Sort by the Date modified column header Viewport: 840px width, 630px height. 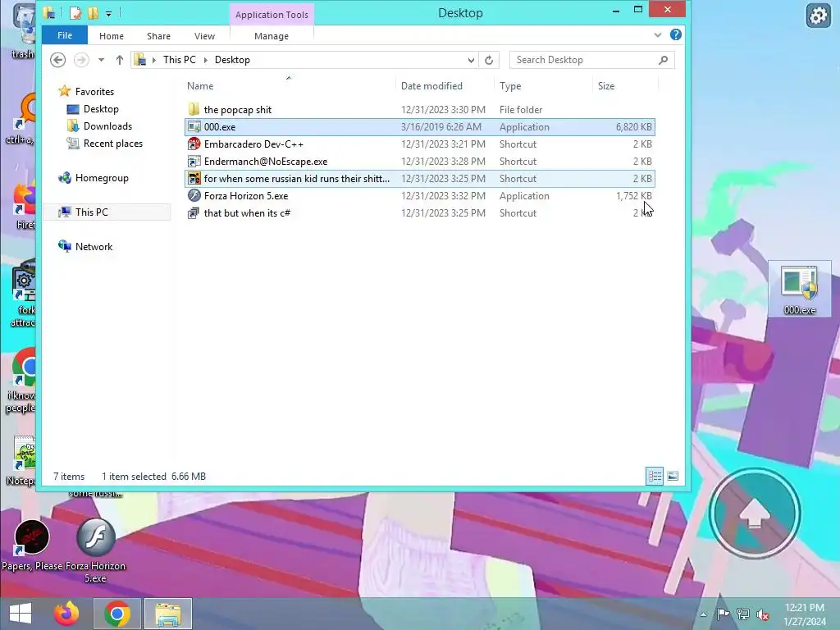[445, 85]
